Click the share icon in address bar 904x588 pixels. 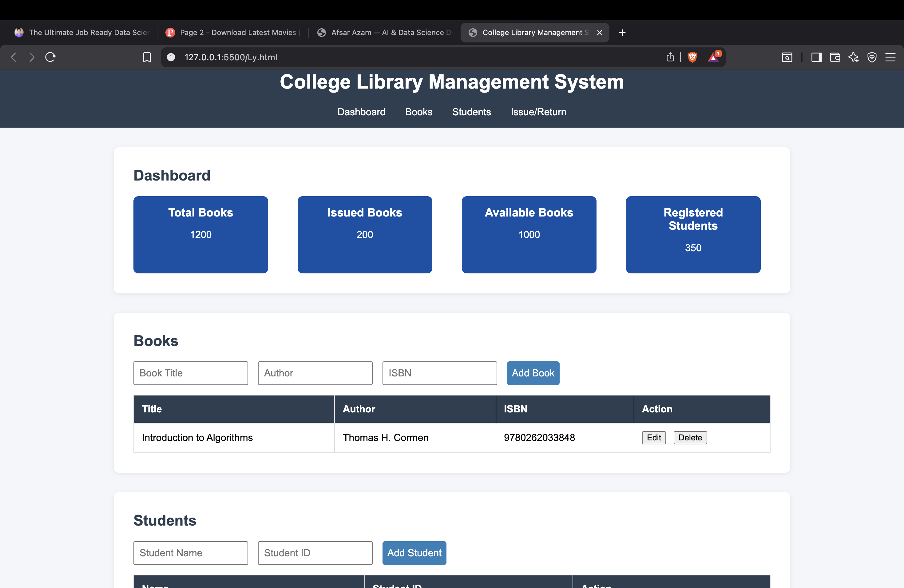point(670,57)
